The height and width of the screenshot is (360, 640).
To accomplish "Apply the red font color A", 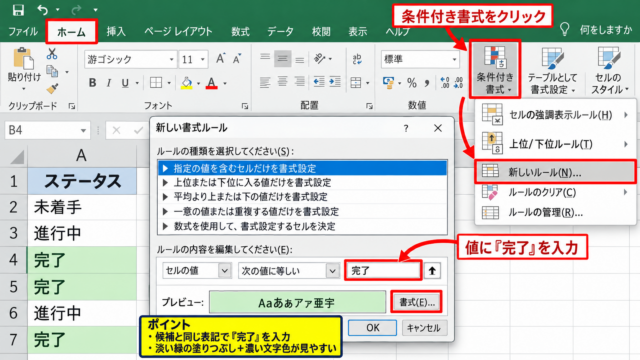I will coord(211,83).
